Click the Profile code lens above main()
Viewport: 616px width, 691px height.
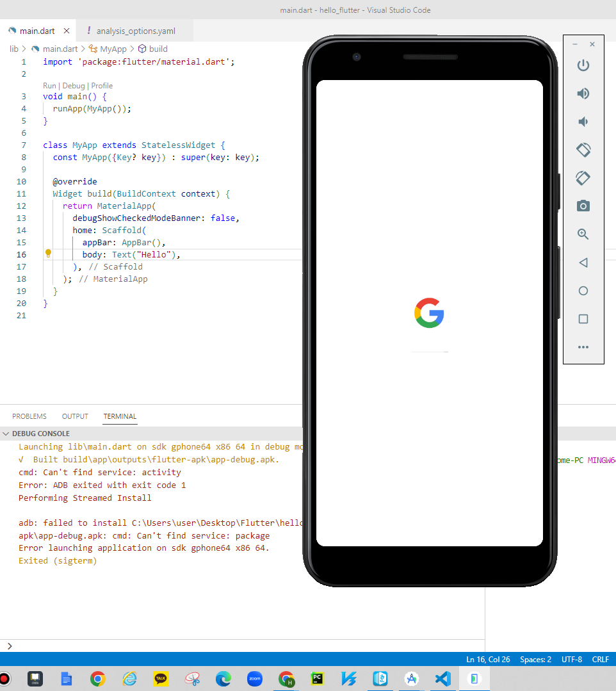102,85
